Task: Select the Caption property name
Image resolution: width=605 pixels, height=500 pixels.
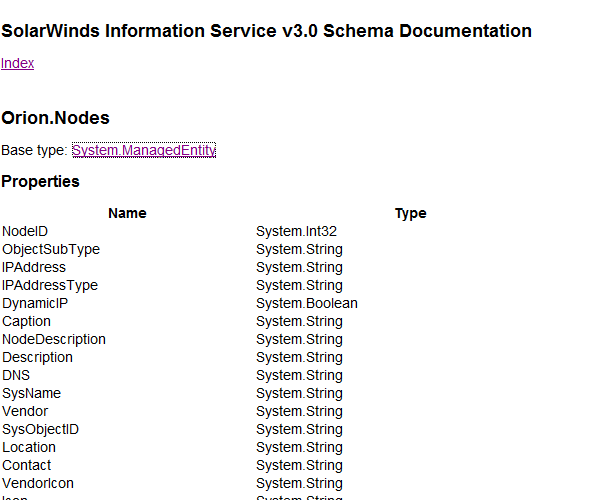Action: [26, 321]
